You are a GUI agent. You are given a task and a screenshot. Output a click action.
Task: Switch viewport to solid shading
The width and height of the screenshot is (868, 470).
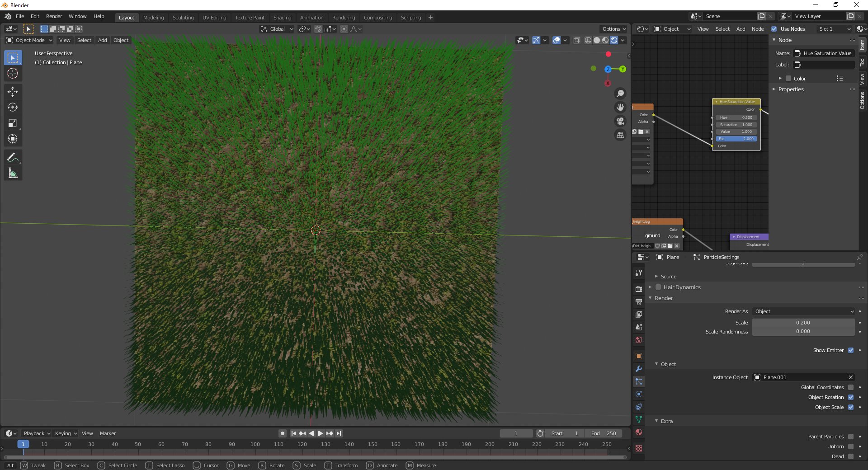tap(597, 40)
